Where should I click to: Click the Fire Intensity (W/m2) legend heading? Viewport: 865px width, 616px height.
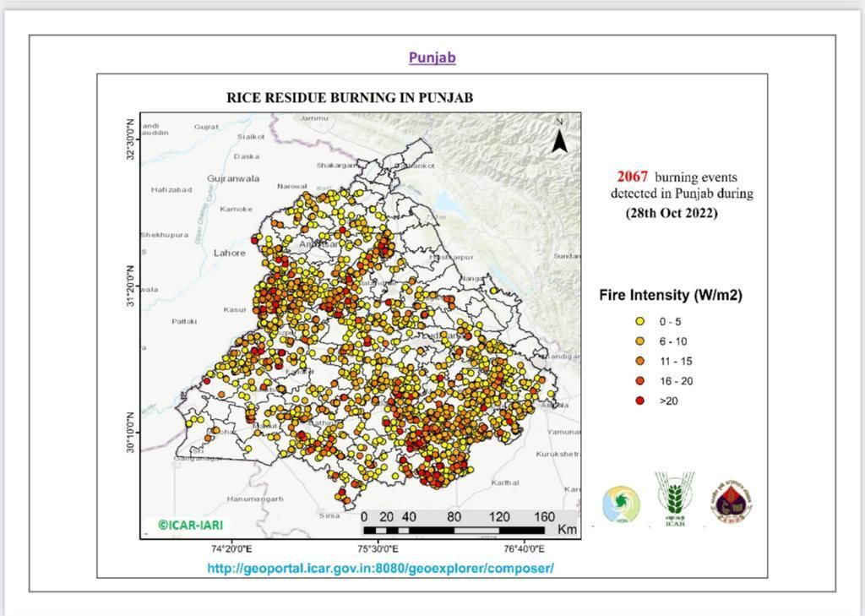click(x=670, y=295)
